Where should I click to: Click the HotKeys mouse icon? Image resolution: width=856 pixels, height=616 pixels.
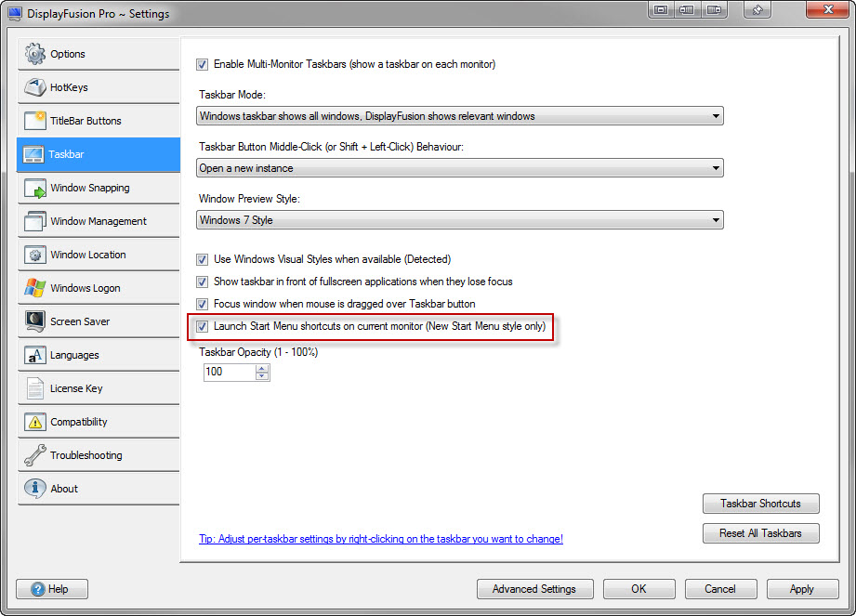click(35, 87)
